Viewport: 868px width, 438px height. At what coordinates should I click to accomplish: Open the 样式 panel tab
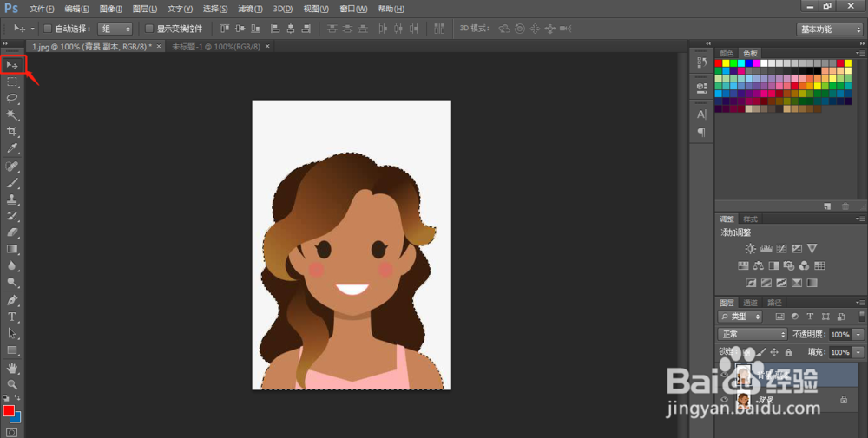[750, 219]
